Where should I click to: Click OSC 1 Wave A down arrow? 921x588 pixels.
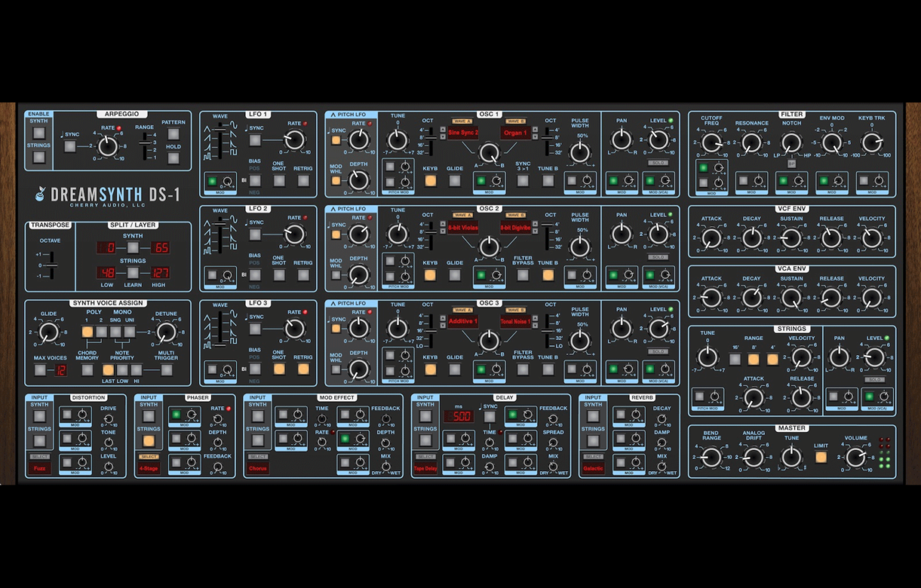tap(443, 137)
